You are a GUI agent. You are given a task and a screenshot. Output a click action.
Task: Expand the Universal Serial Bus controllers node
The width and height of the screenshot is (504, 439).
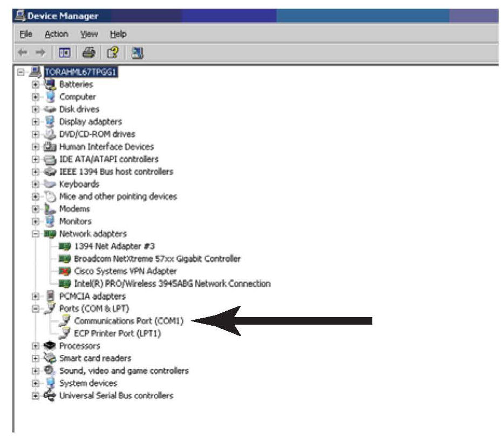click(36, 396)
